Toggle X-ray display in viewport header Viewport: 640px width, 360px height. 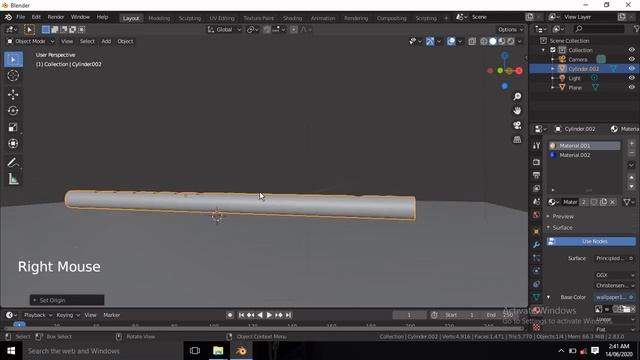(x=472, y=41)
